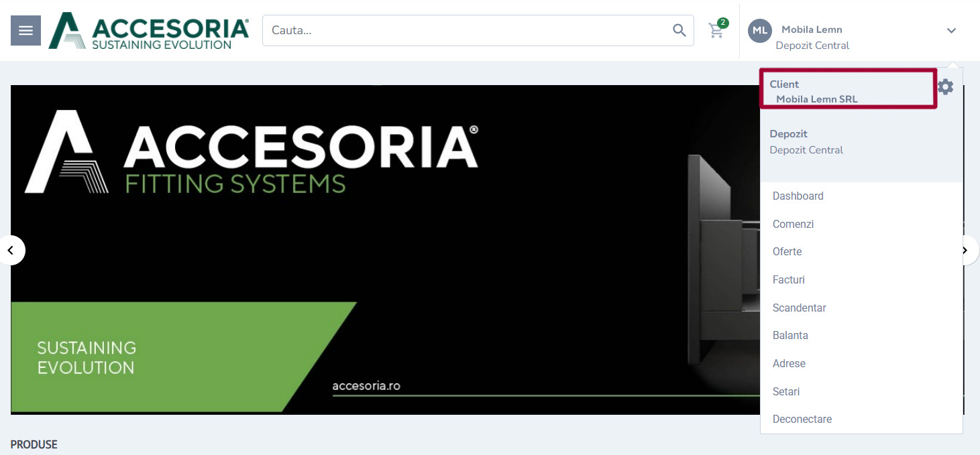Open the hamburger navigation menu
The height and width of the screenshot is (455, 980).
coord(25,31)
